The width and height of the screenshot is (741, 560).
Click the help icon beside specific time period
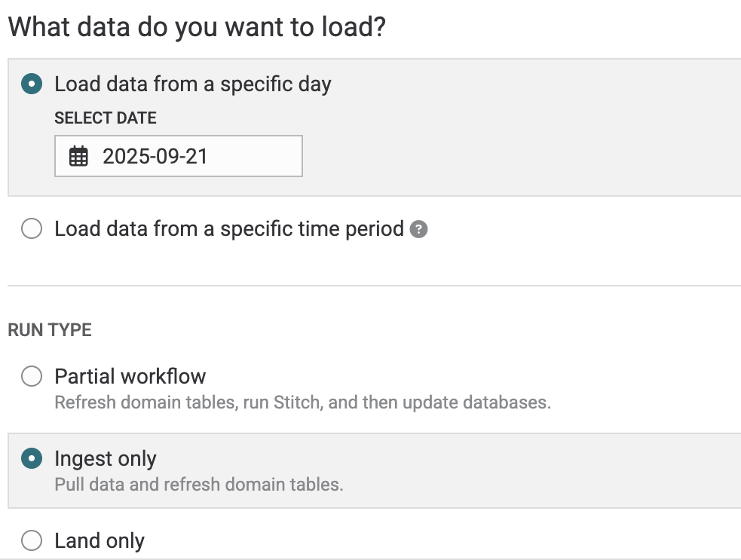[x=419, y=229]
